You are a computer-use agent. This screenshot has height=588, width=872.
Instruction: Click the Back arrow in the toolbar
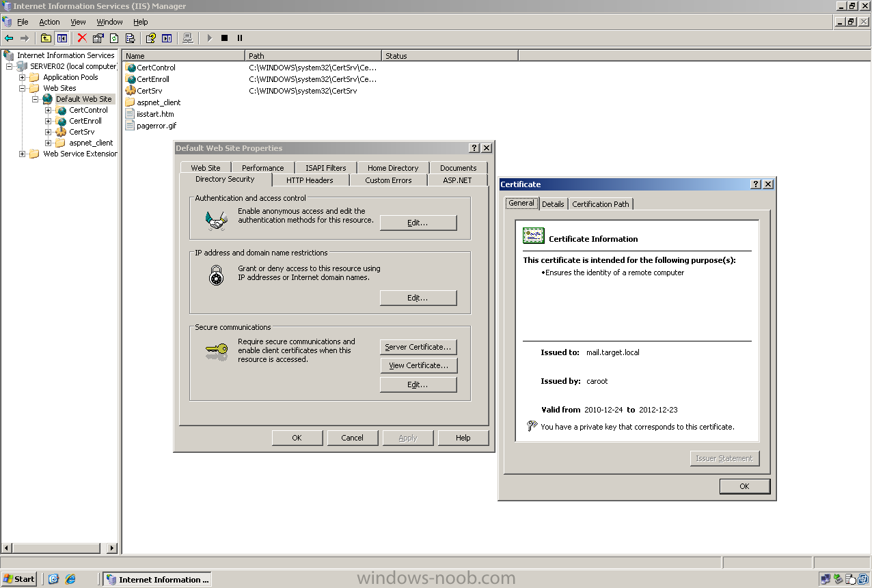(x=9, y=38)
